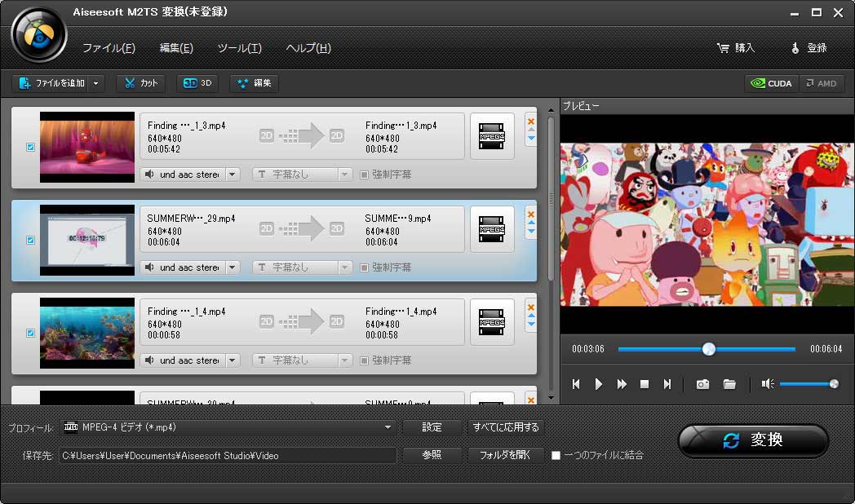Image resolution: width=855 pixels, height=504 pixels.
Task: Enable the merge into one file checkbox
Action: point(556,455)
